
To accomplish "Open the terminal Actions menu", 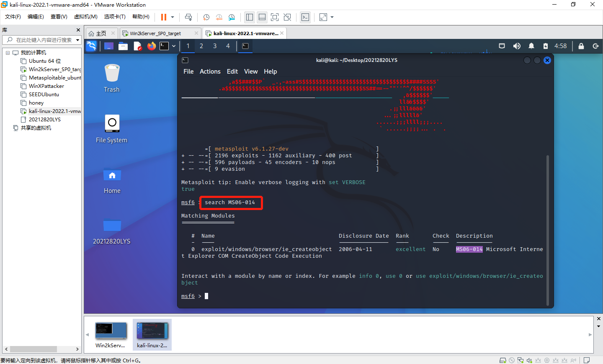I will click(210, 72).
